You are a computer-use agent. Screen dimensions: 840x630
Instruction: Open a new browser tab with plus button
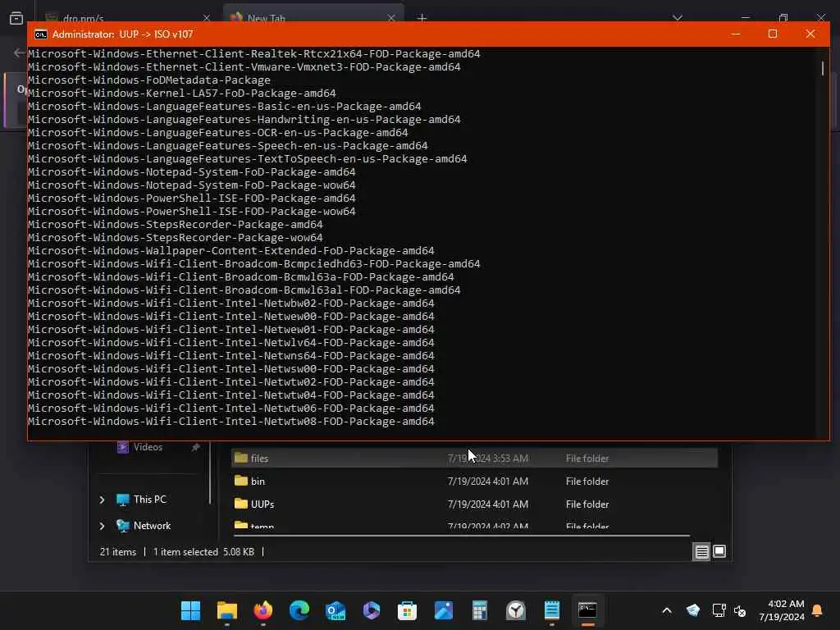422,18
